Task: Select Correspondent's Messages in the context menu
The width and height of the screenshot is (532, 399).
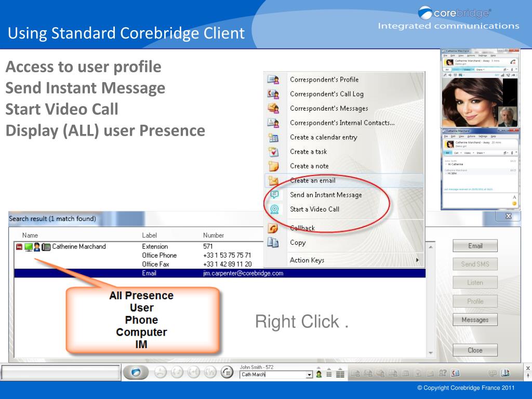Action: coord(344,108)
